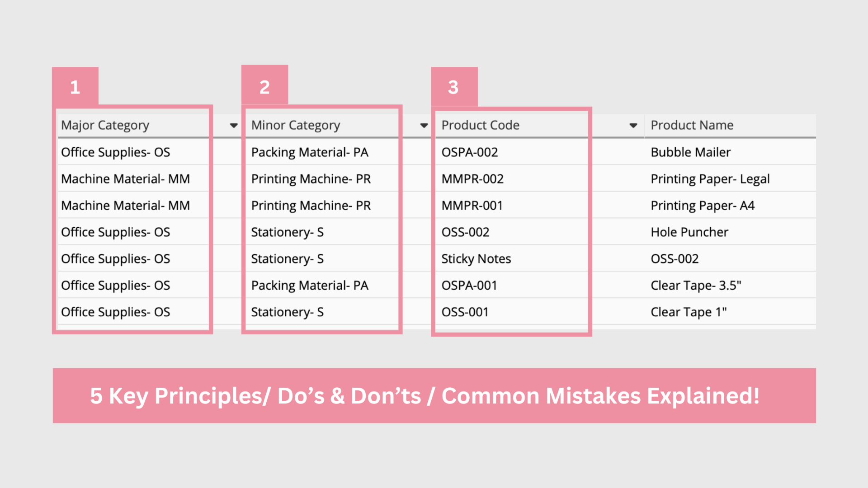
Task: Select the Major Category column header
Action: click(105, 125)
